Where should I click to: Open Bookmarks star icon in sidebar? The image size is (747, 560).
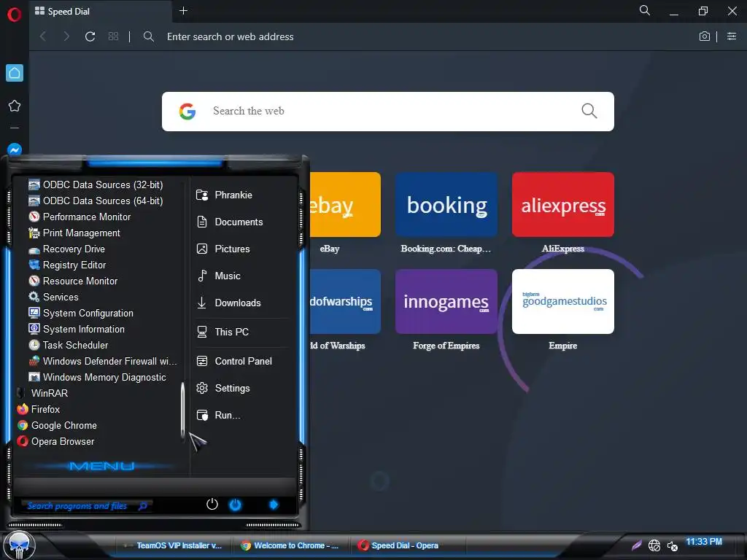(x=15, y=106)
